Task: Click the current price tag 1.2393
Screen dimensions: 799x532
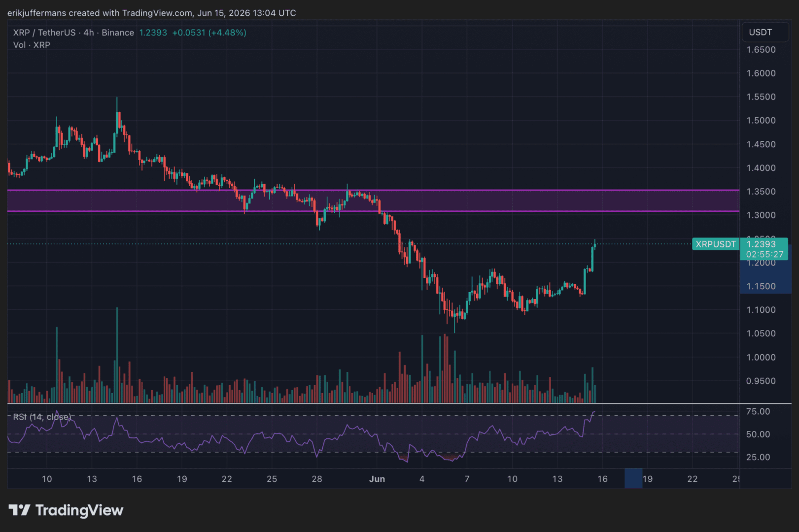Action: pyautogui.click(x=761, y=244)
